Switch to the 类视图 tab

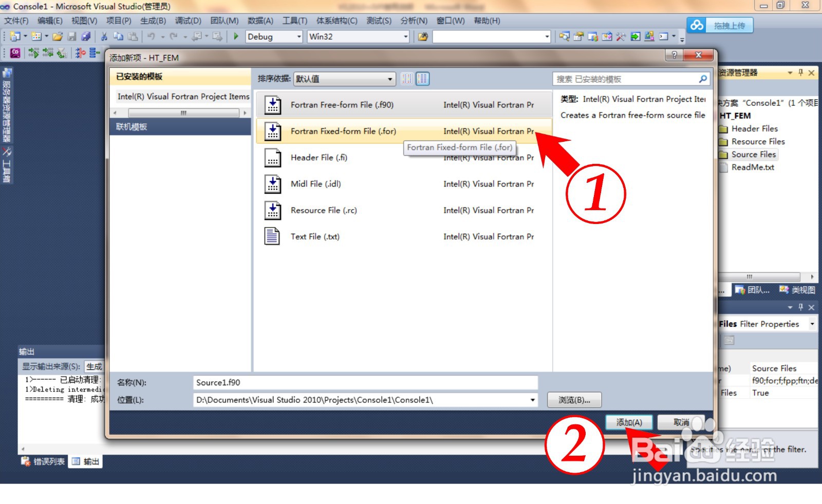point(797,290)
